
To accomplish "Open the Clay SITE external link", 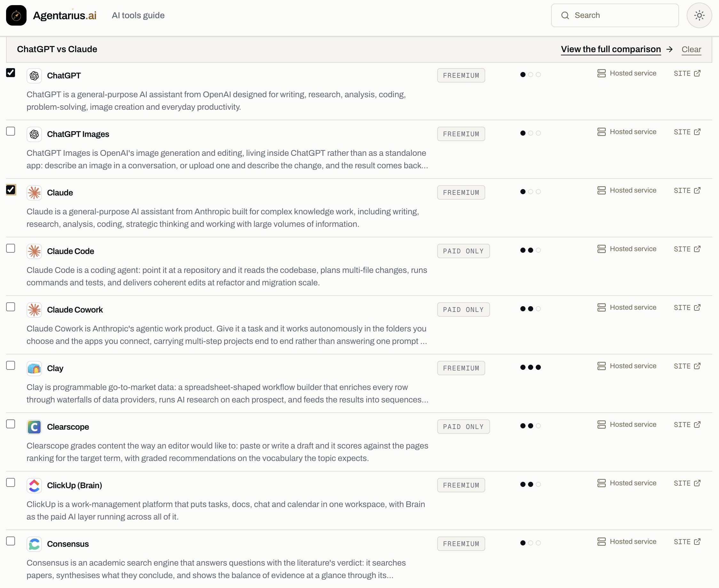I will pos(687,367).
